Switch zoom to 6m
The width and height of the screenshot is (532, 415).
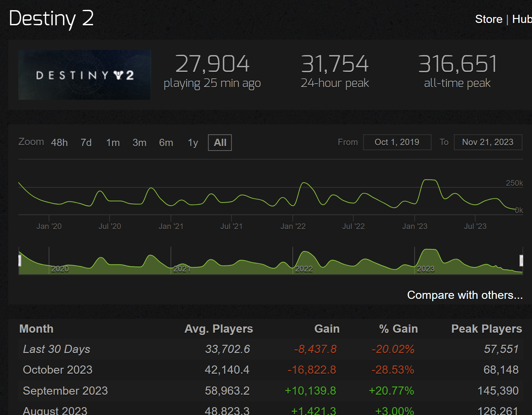click(x=166, y=142)
